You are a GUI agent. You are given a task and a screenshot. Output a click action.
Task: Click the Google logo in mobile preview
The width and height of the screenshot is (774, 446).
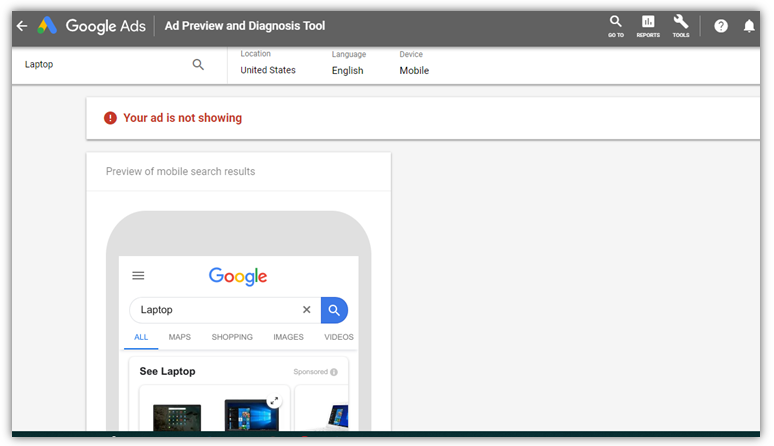point(238,276)
